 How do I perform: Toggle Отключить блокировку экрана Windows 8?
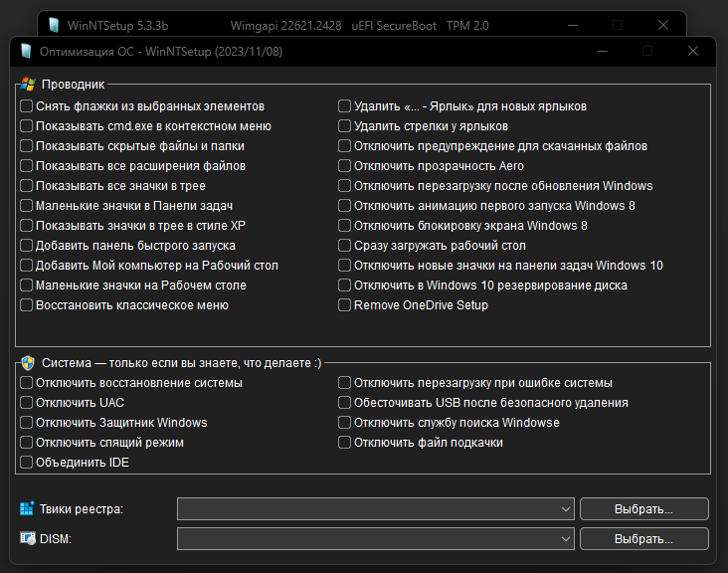344,225
